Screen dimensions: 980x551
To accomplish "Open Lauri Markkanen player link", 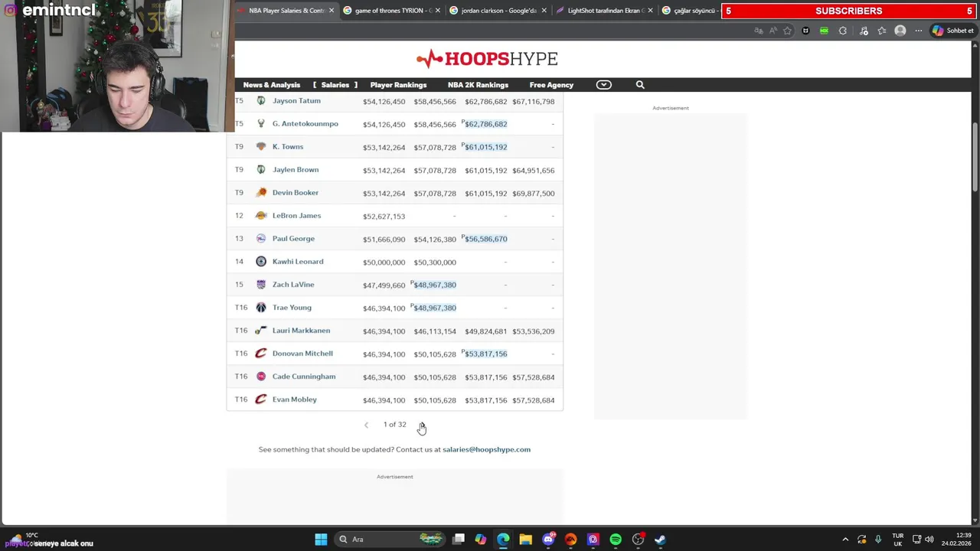I will (x=301, y=331).
